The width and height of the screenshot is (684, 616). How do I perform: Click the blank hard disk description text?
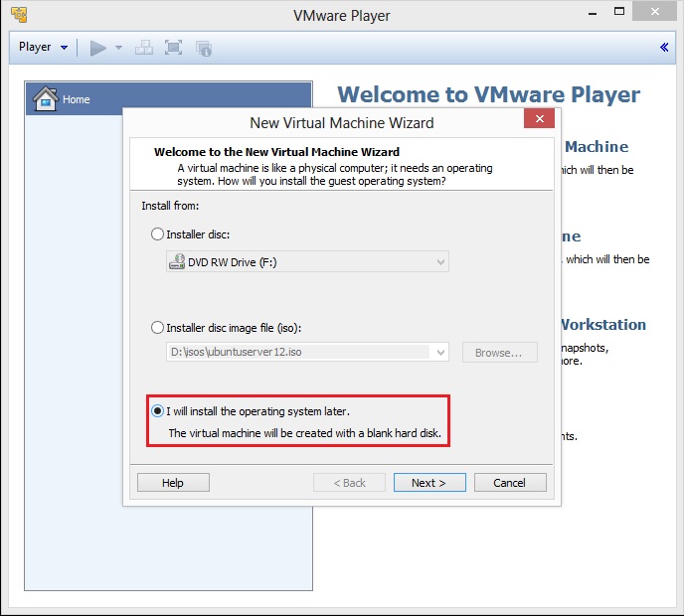click(305, 433)
